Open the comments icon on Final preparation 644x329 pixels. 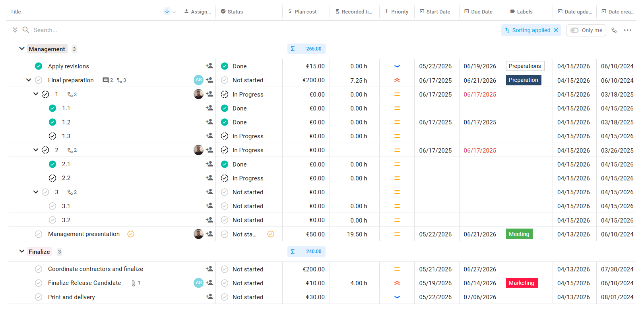pyautogui.click(x=106, y=80)
